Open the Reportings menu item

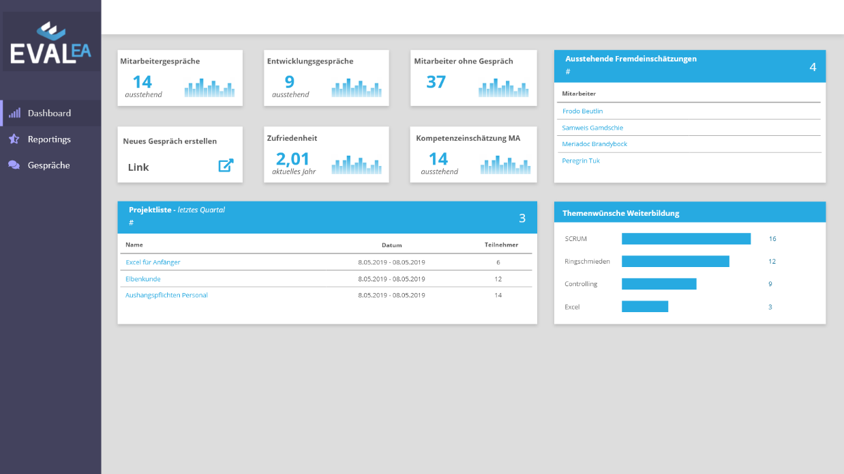point(51,139)
